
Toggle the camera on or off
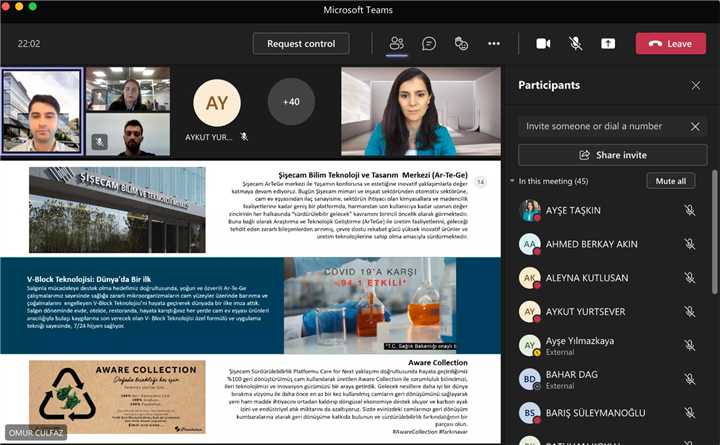coord(543,44)
